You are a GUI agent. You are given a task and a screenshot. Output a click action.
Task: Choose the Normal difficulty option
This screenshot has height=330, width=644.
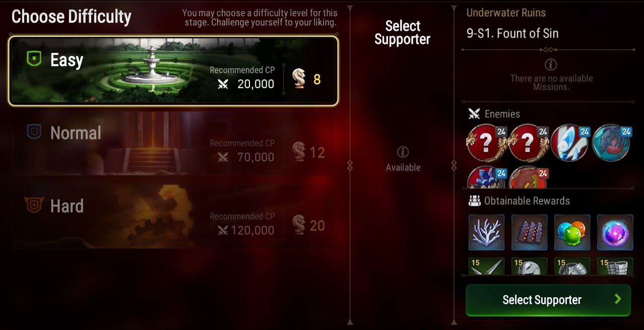tap(173, 144)
